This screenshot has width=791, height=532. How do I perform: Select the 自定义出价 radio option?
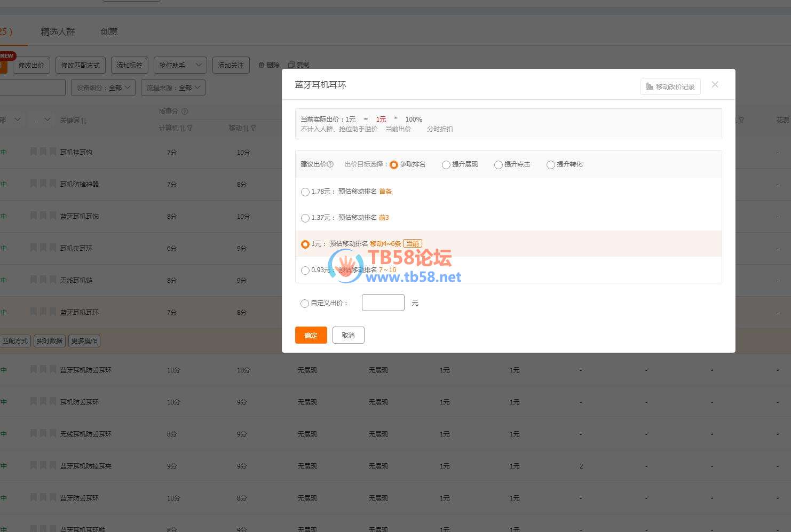pos(304,304)
